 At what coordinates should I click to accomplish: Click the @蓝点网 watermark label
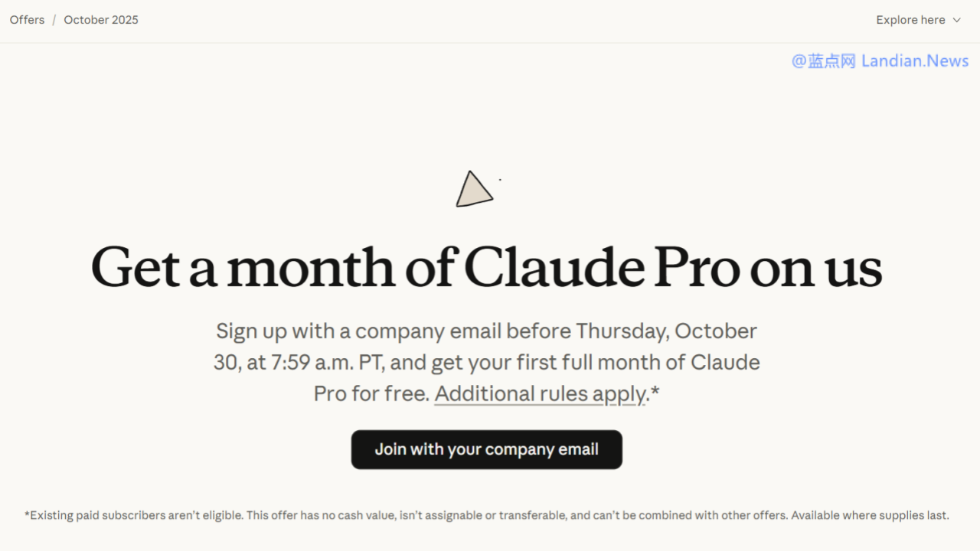[823, 61]
